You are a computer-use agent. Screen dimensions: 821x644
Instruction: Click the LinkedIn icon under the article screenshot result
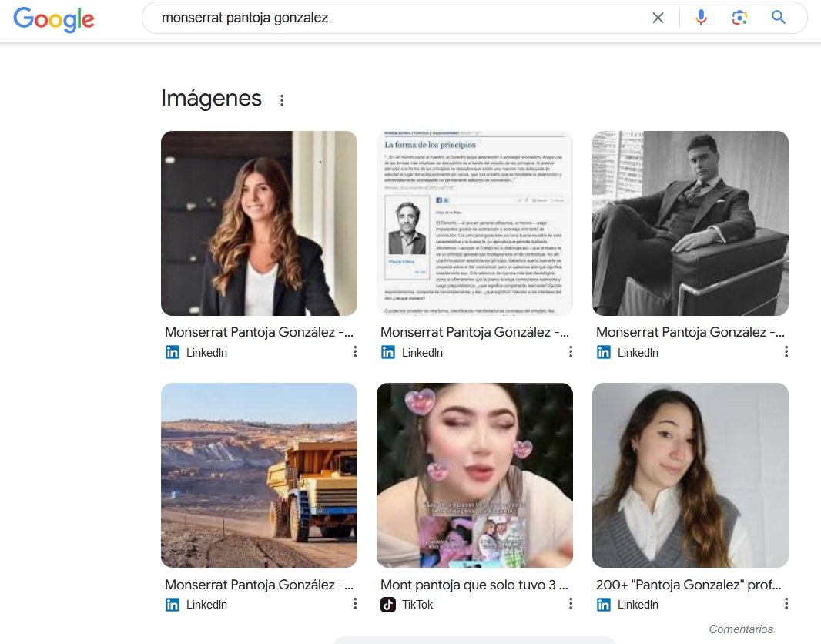(388, 352)
